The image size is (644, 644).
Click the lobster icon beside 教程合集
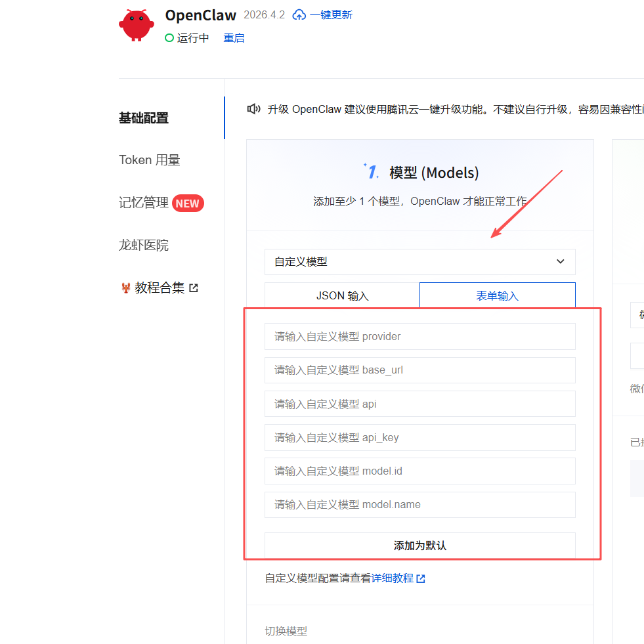click(125, 288)
